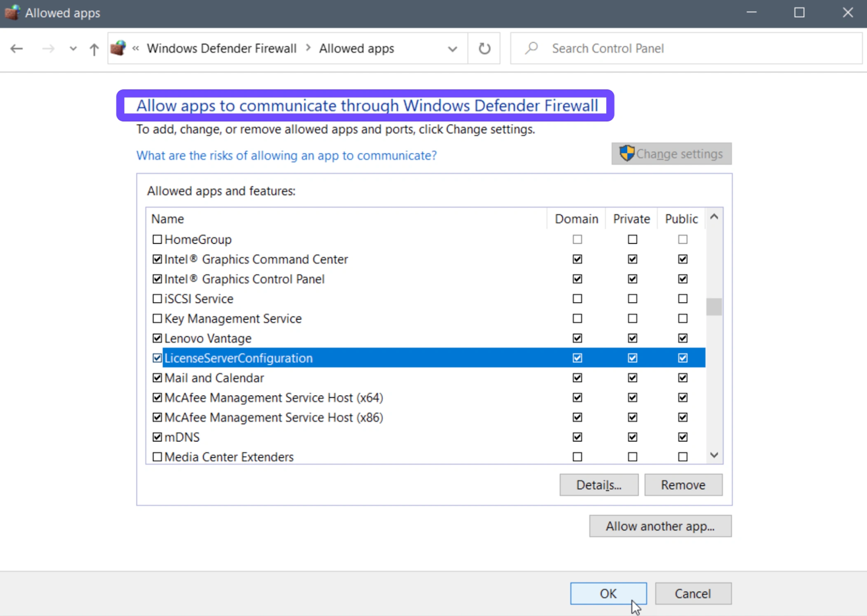The image size is (867, 616).
Task: Toggle Public for LicenseServerConfiguration
Action: pos(683,358)
